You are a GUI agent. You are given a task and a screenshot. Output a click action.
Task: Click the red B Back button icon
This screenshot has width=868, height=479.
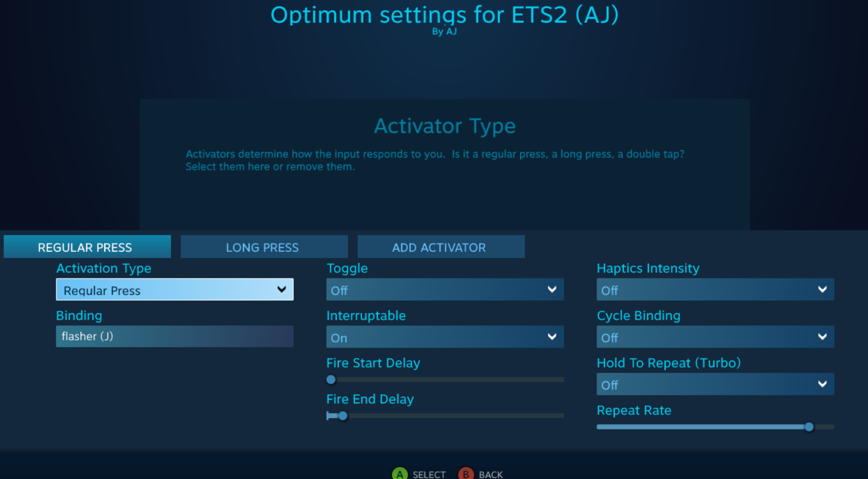[x=465, y=474]
